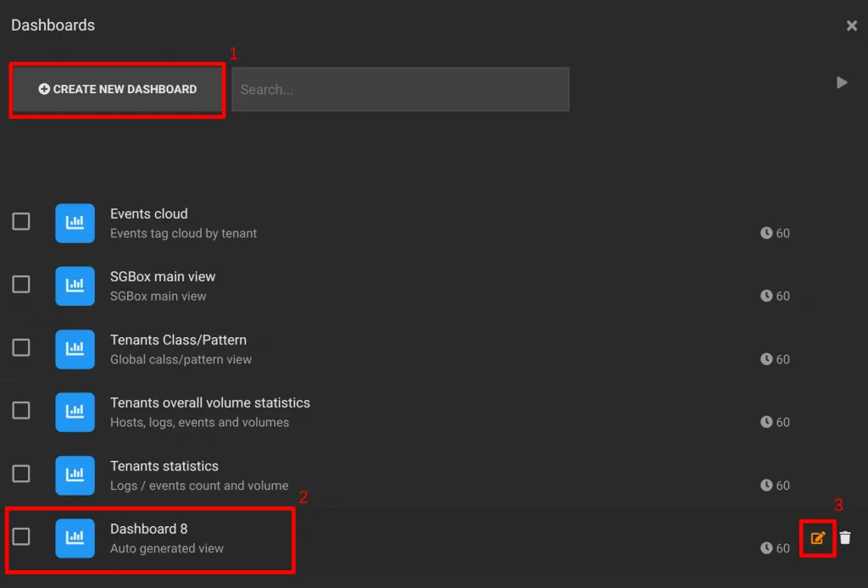Click the Events cloud chart icon

pyautogui.click(x=75, y=223)
